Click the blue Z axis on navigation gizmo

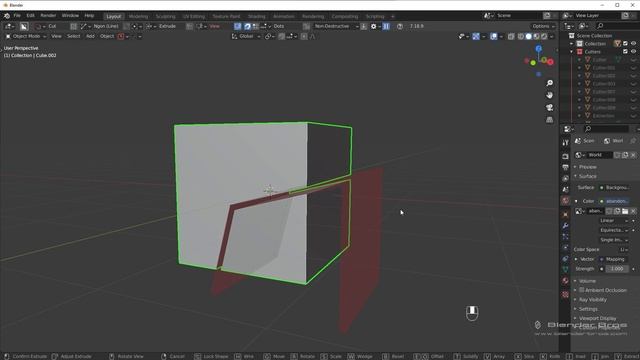(539, 49)
